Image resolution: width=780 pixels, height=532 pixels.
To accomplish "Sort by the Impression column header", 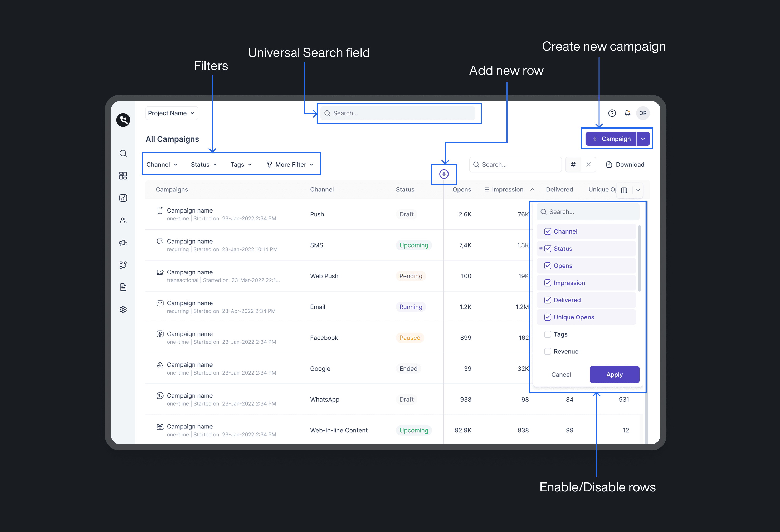I will 508,190.
